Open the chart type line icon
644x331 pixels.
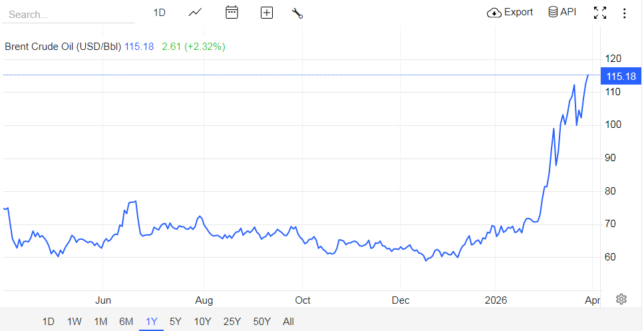(x=195, y=13)
